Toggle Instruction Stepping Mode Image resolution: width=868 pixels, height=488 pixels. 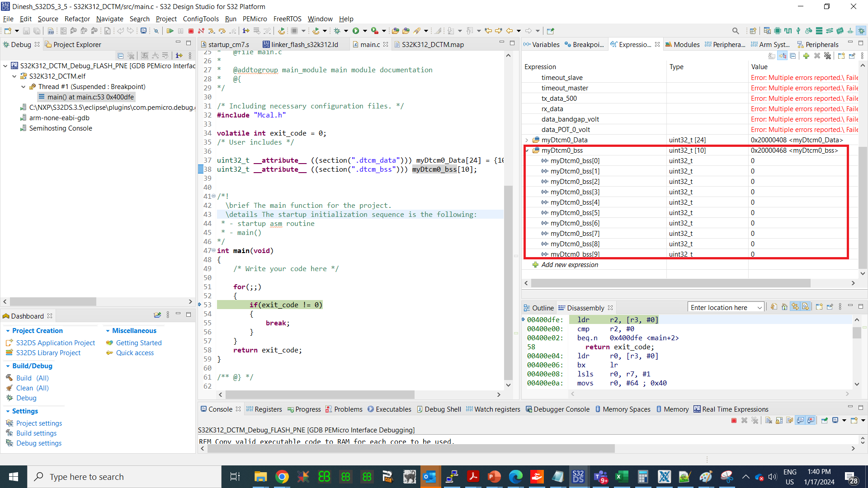click(x=246, y=31)
